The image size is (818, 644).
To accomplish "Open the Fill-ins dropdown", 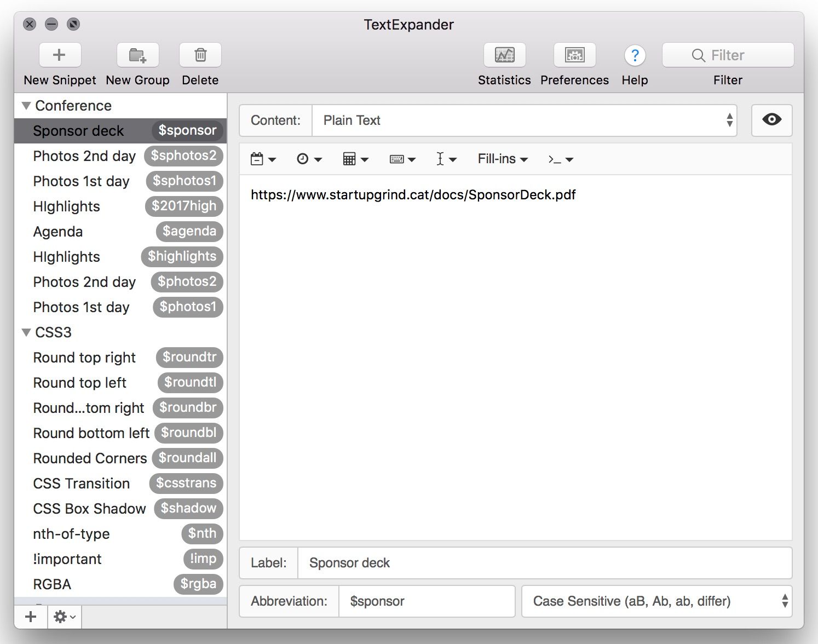I will (502, 159).
